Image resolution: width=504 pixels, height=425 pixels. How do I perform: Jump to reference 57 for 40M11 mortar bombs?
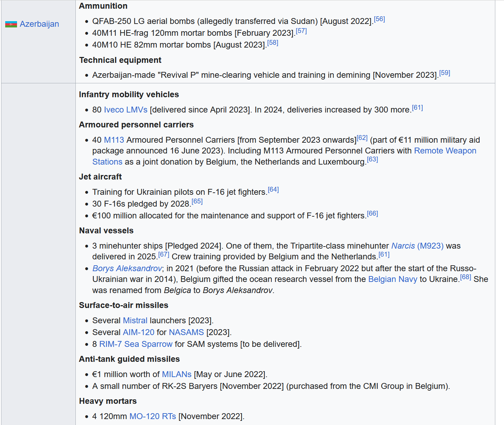301,31
